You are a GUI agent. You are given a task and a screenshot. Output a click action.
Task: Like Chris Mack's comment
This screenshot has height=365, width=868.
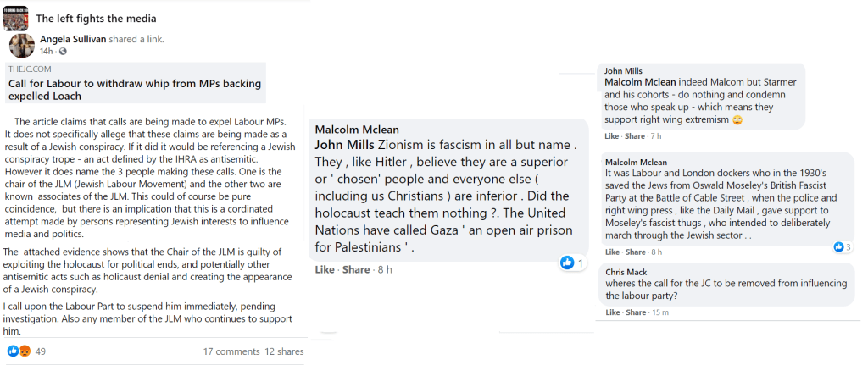(x=611, y=312)
